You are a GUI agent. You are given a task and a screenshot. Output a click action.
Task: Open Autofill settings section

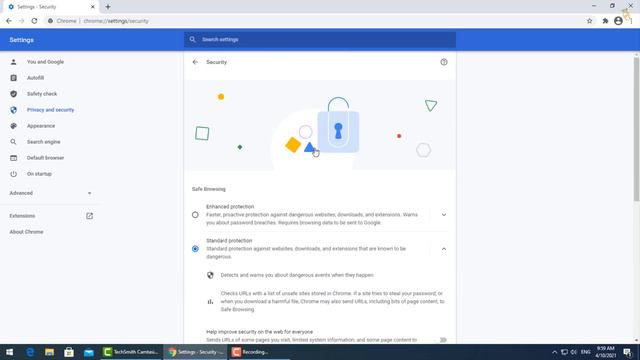[36, 78]
